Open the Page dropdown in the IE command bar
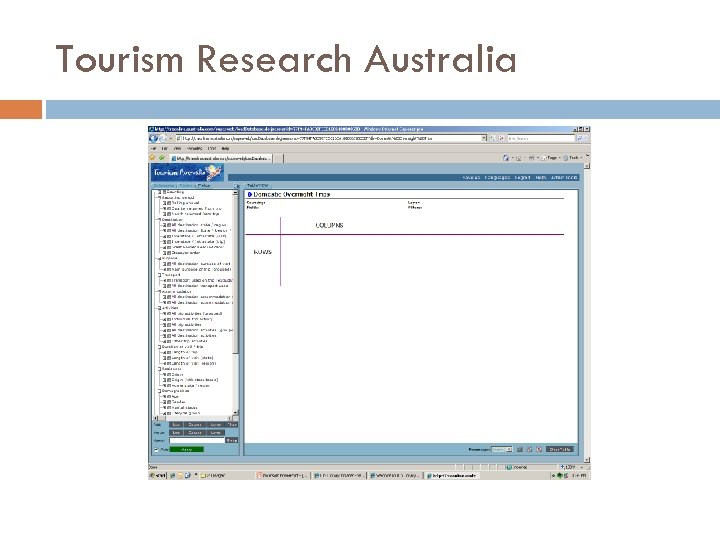Screen dimensions: 720x540 click(x=552, y=158)
